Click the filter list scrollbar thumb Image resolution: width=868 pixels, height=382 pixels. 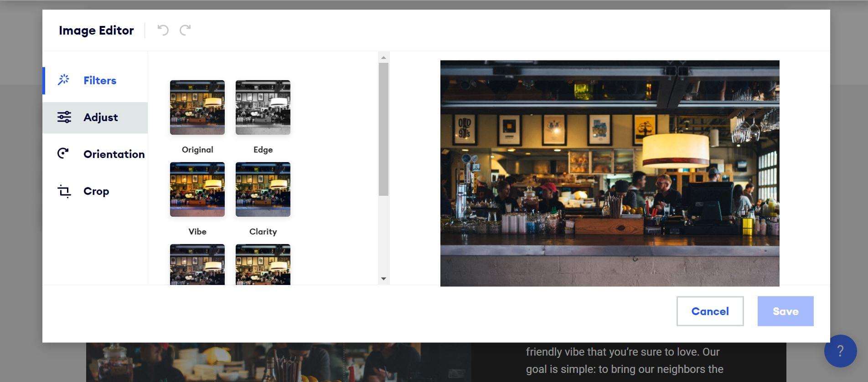[383, 130]
